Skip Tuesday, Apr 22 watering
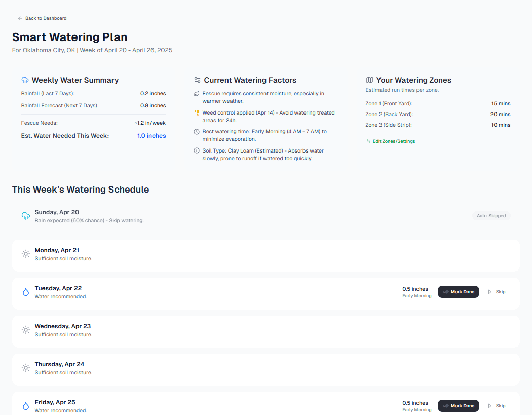Screen dimensions: 532x415 point(497,292)
